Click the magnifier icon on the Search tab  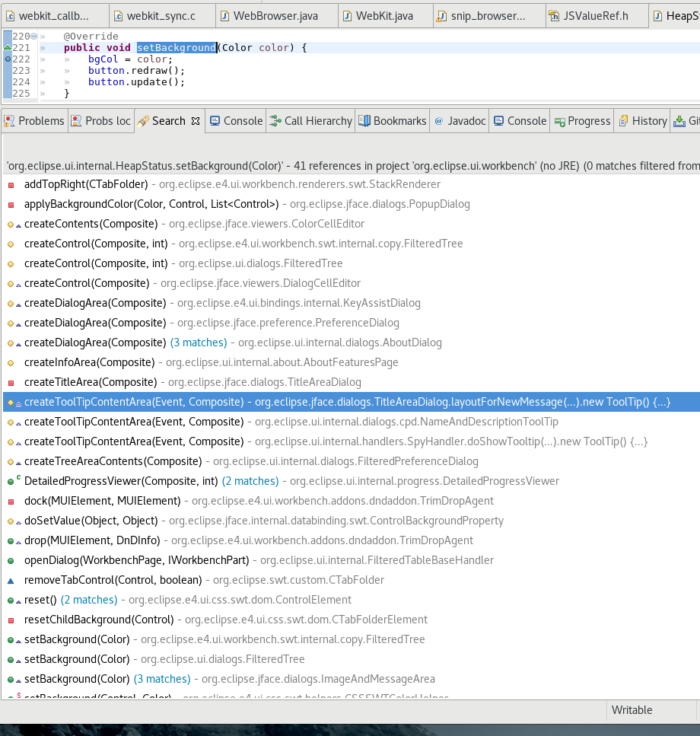tap(144, 120)
